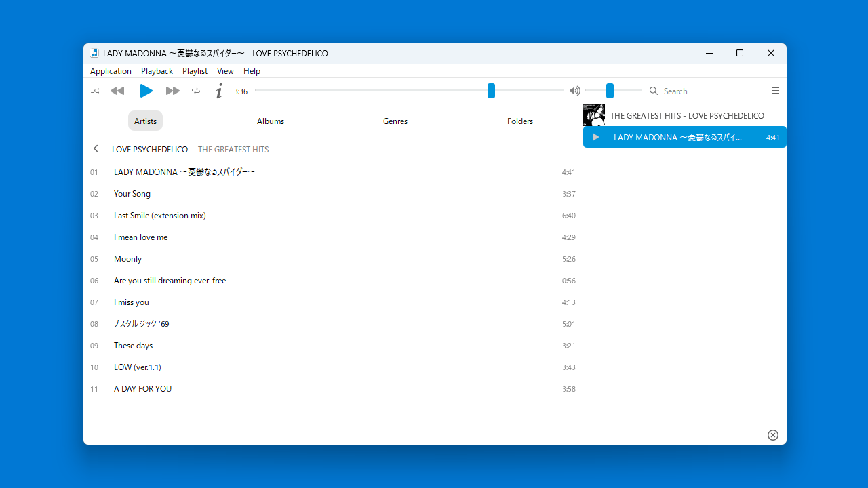
Task: Click the LOVE PSYCHEDELICO breadcrumb
Action: [150, 150]
